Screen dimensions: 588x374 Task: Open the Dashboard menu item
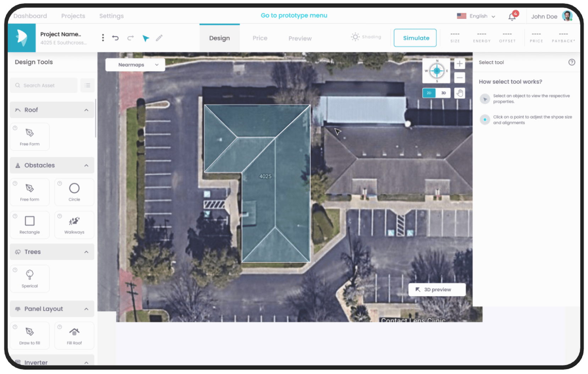[30, 16]
